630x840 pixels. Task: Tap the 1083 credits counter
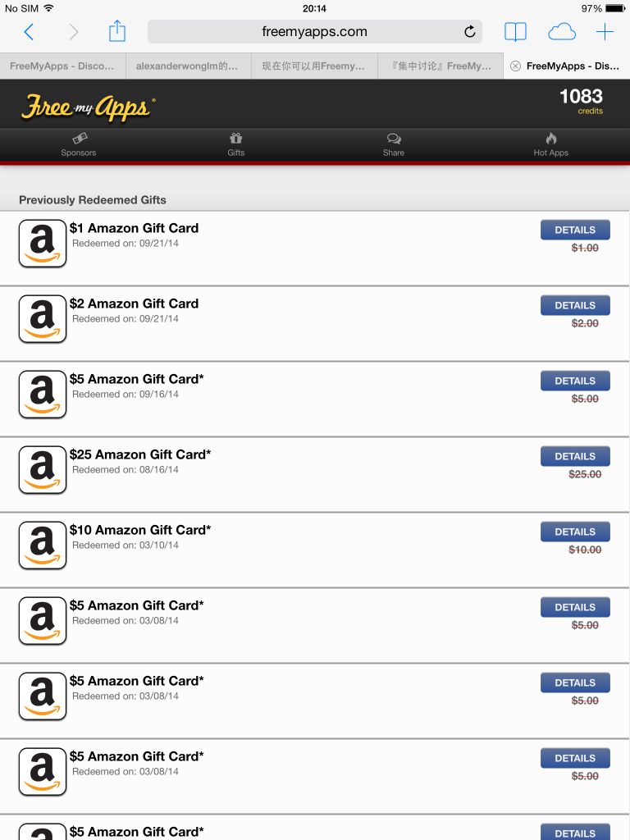pyautogui.click(x=582, y=101)
